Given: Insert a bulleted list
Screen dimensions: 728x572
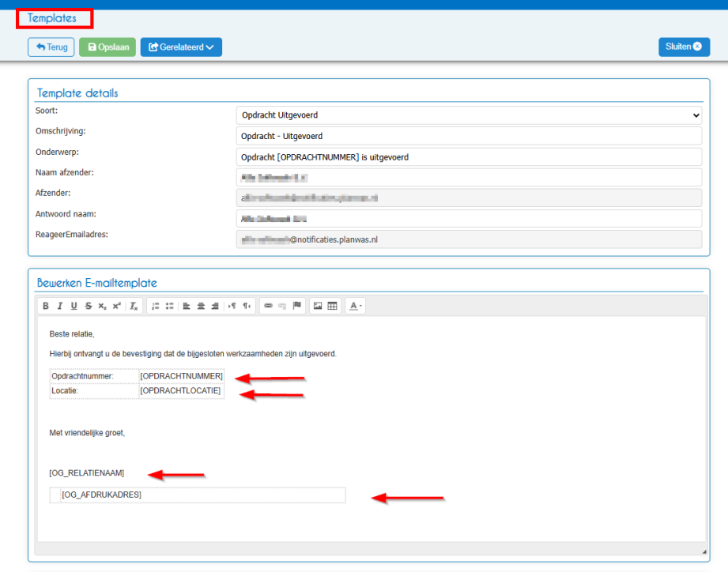Looking at the screenshot, I should tap(169, 307).
